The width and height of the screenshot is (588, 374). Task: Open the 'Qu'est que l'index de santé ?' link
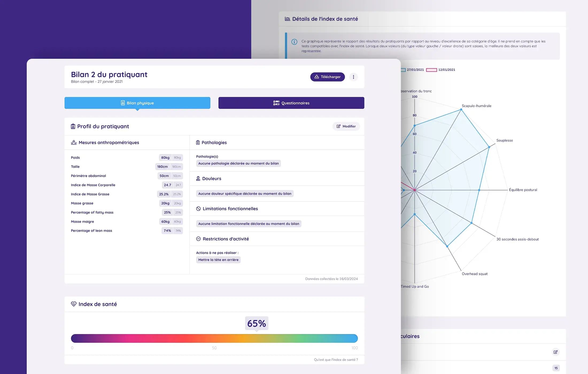pos(336,360)
